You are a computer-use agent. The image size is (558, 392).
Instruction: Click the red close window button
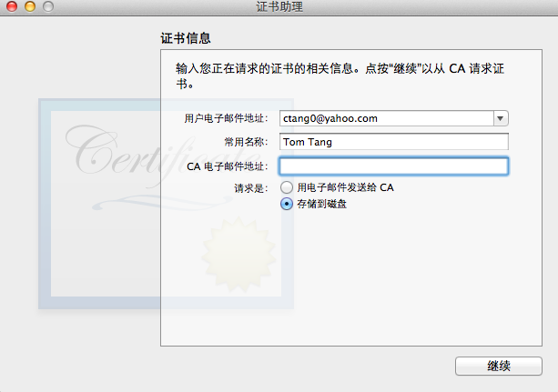point(12,6)
